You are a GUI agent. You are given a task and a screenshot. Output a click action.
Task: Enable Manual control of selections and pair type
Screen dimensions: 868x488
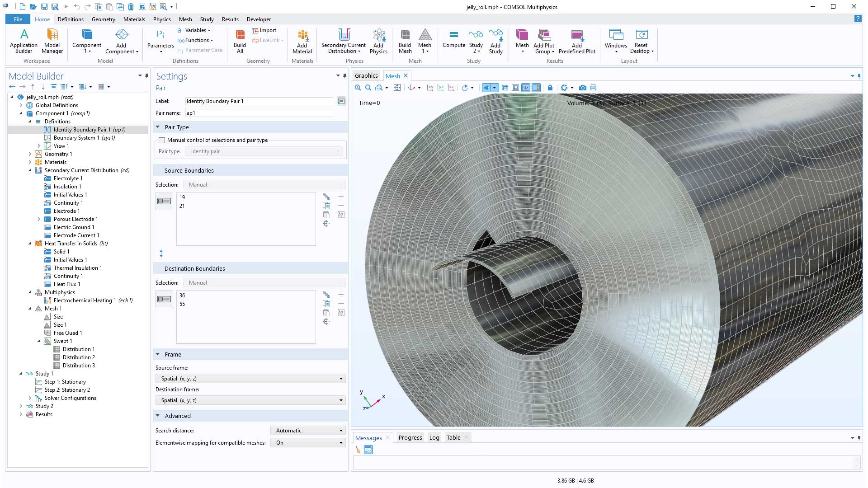tap(162, 140)
